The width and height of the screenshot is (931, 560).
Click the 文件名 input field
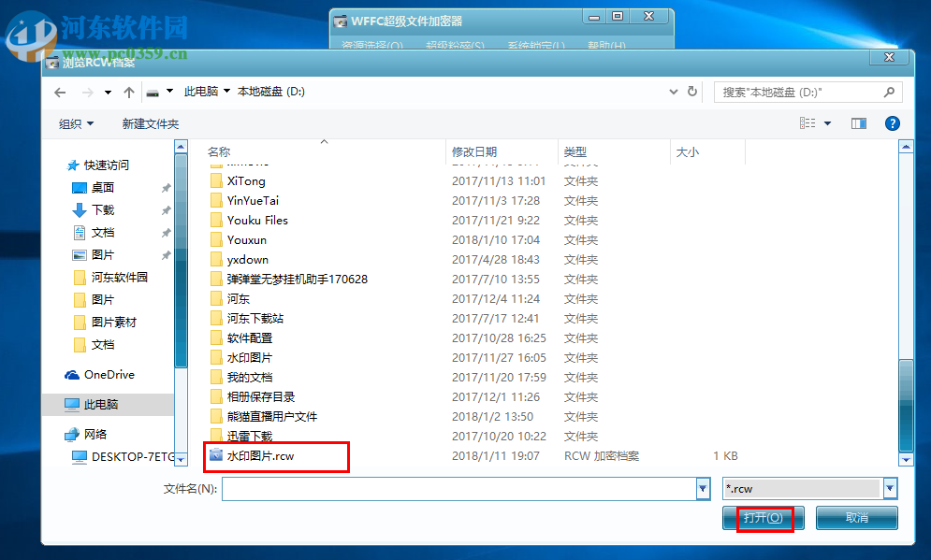(459, 489)
